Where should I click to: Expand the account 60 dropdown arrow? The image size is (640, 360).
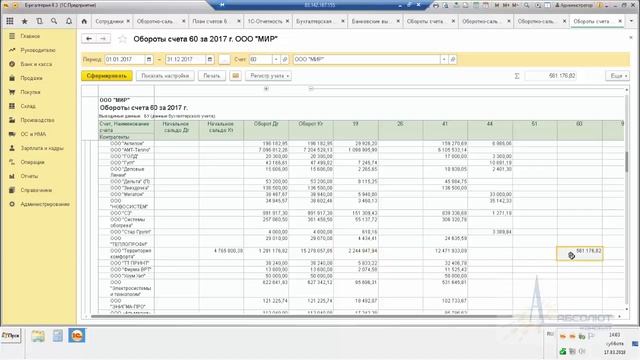click(276, 60)
